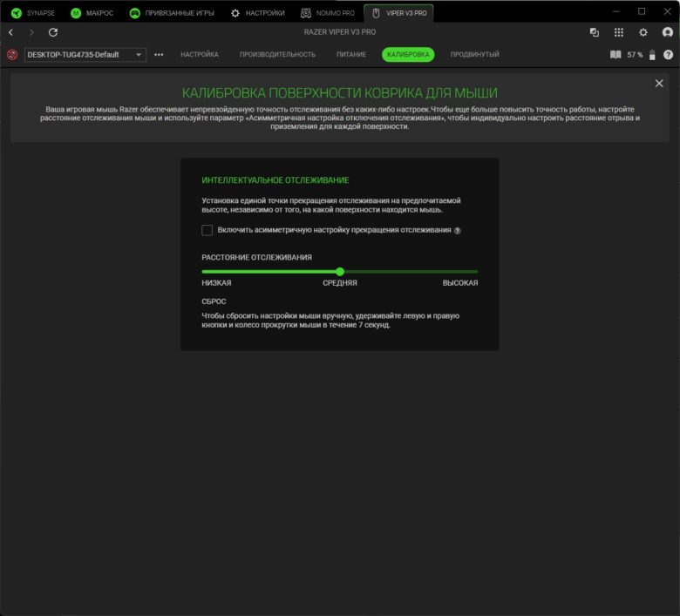Viewport: 680px width, 616px height.
Task: Go forward with the right arrow
Action: point(31,32)
